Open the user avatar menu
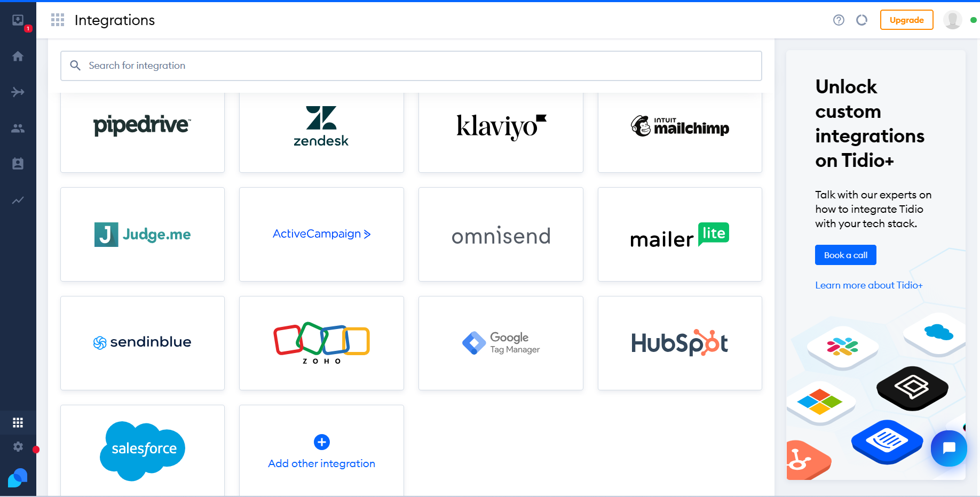Screen dimensions: 980x497 point(952,20)
